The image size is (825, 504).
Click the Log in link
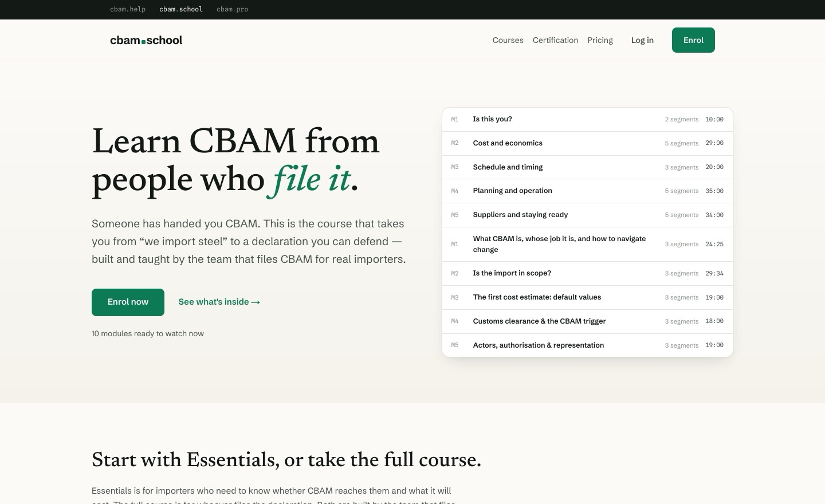pyautogui.click(x=642, y=40)
